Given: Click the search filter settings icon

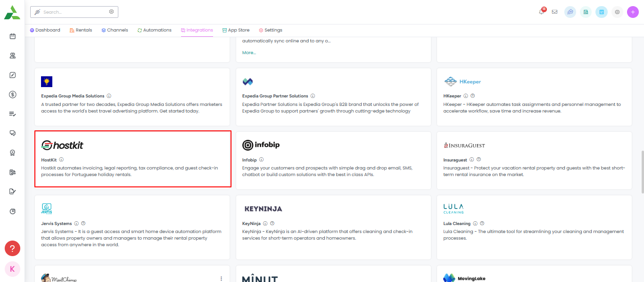Looking at the screenshot, I should pos(111,12).
